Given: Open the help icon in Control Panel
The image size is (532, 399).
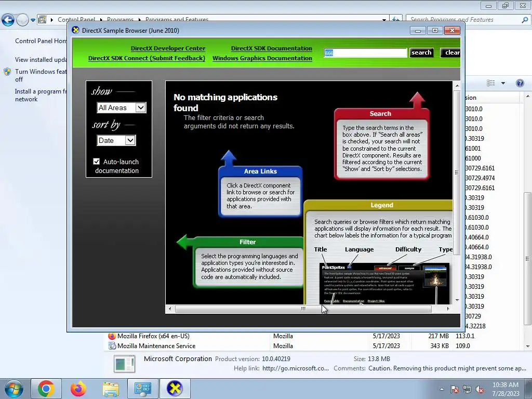Looking at the screenshot, I should (520, 83).
